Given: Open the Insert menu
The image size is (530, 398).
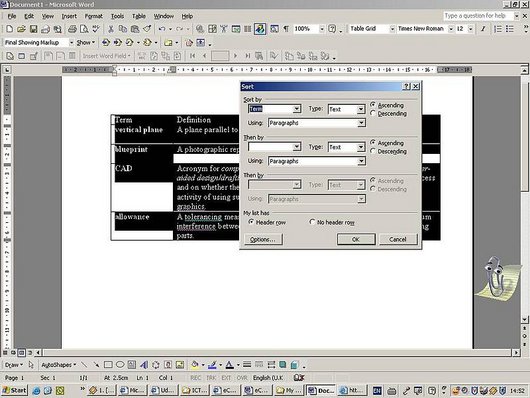Looking at the screenshot, I should 69,16.
